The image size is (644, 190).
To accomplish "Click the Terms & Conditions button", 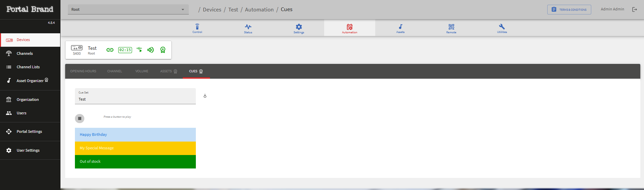I will click(x=569, y=9).
